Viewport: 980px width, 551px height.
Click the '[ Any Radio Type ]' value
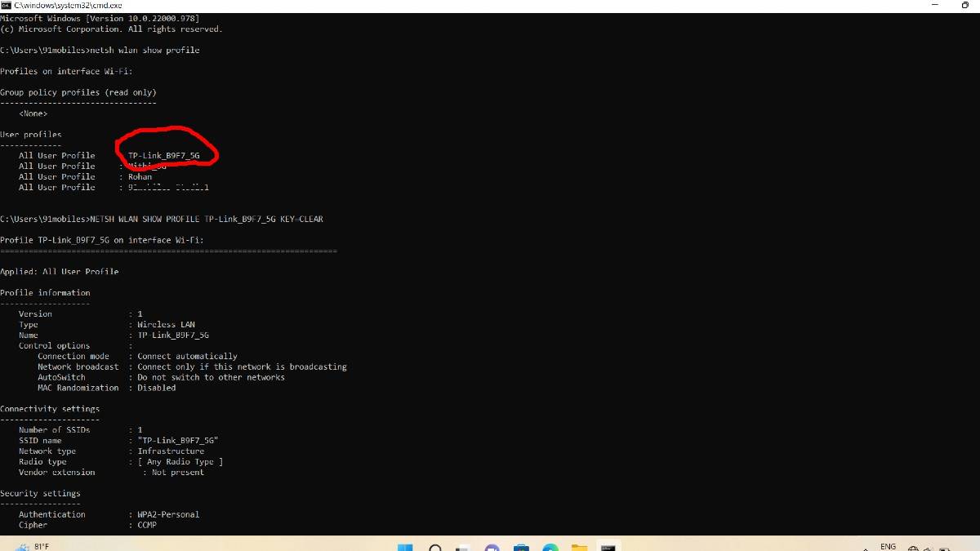click(180, 462)
